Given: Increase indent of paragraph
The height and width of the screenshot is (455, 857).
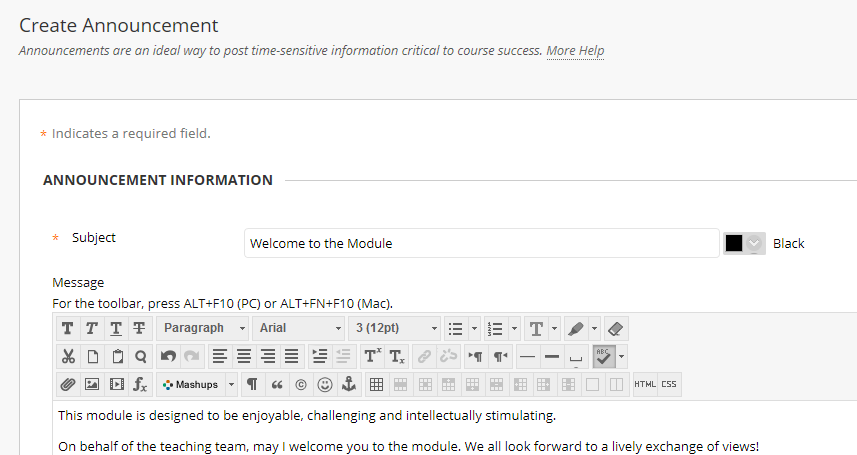Looking at the screenshot, I should click(320, 357).
